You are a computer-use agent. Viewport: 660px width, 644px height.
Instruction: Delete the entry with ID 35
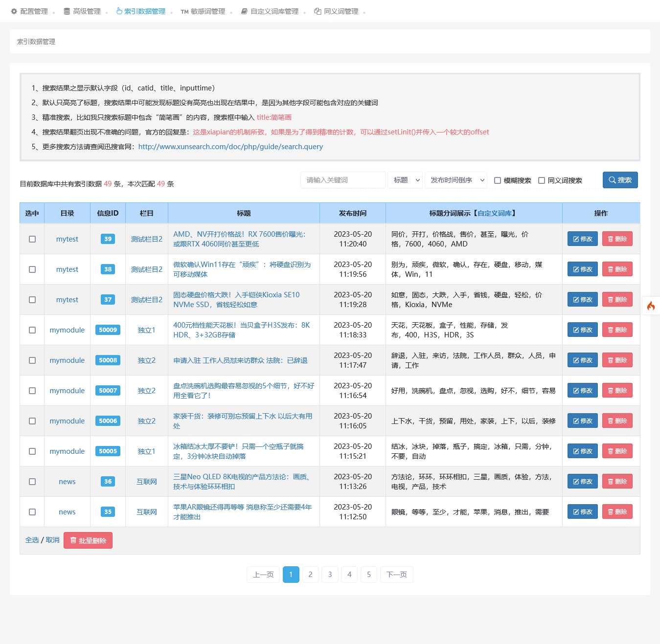pos(617,512)
